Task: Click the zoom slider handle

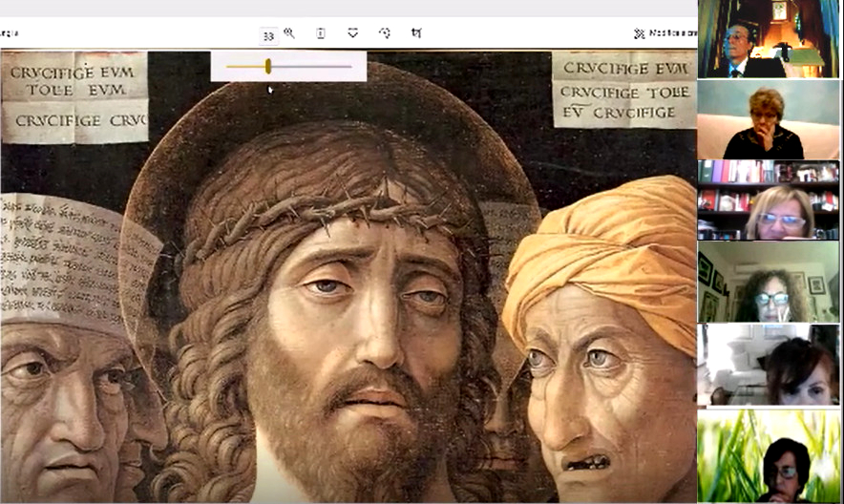Action: pos(268,67)
